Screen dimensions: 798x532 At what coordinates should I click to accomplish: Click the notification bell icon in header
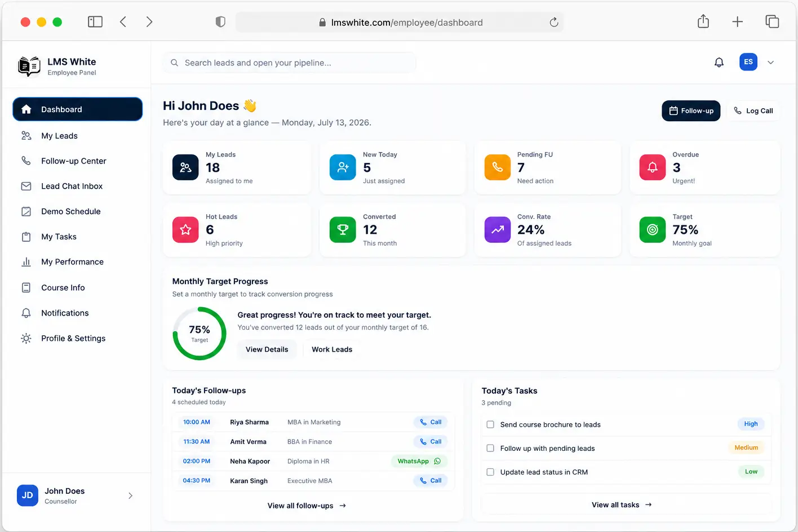point(719,63)
